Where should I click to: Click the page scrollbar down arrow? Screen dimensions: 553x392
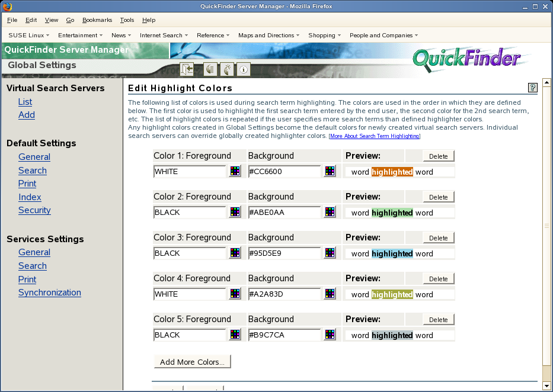546,385
